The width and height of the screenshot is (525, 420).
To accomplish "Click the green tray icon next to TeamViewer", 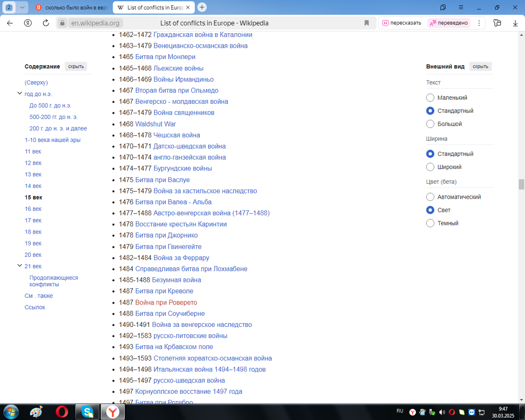I will [462, 412].
